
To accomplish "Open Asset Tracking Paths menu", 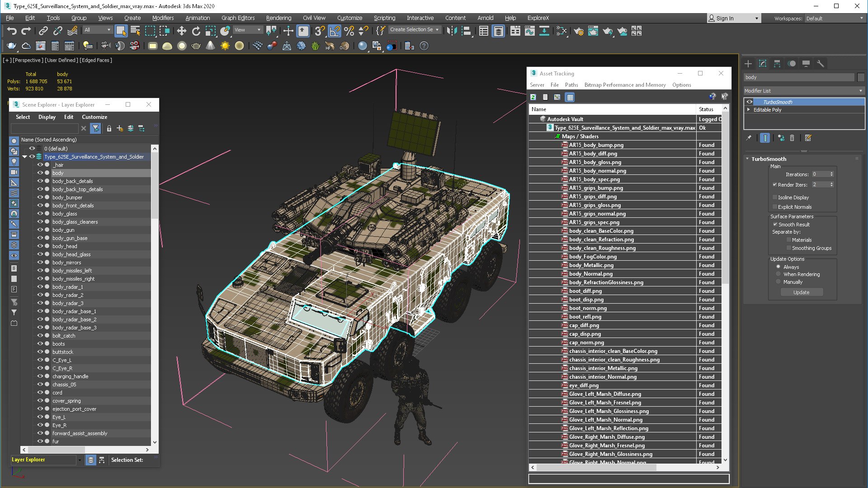I will 571,85.
